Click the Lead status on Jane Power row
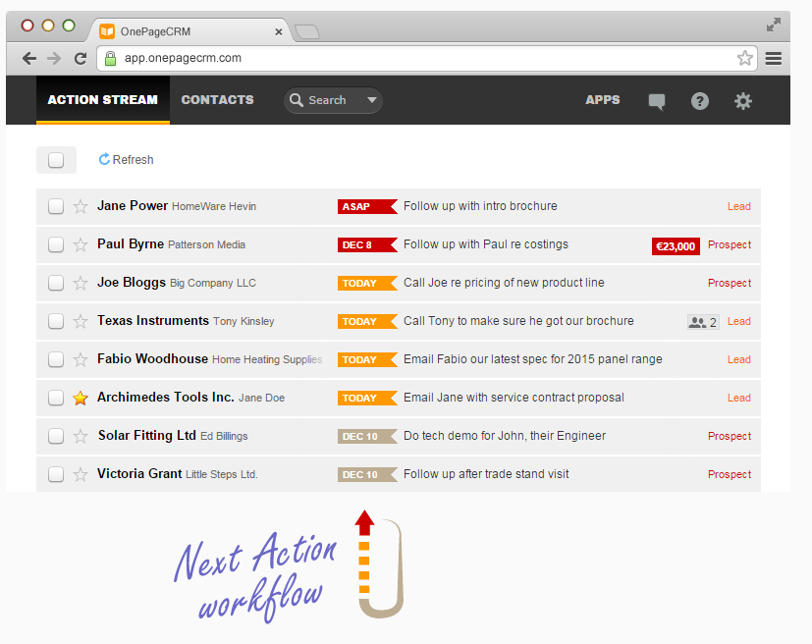Viewport: 812px width, 644px height. [x=739, y=206]
